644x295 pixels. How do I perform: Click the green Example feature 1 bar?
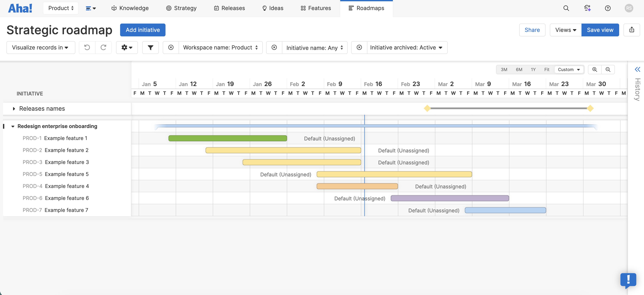pyautogui.click(x=228, y=138)
